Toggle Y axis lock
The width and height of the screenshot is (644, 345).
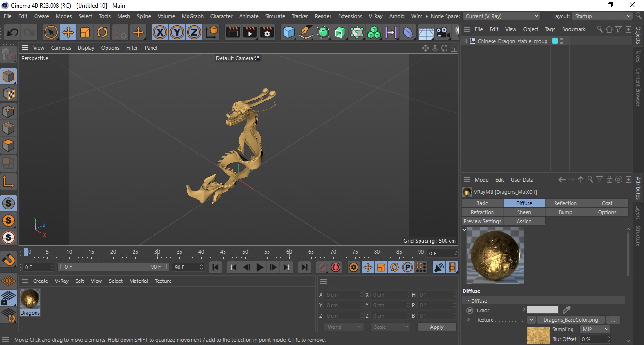click(x=177, y=33)
